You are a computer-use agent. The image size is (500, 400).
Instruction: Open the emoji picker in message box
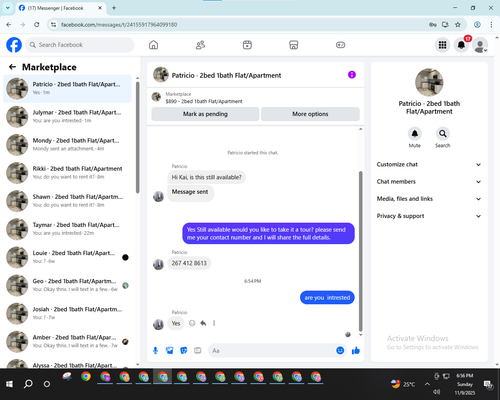click(x=340, y=350)
